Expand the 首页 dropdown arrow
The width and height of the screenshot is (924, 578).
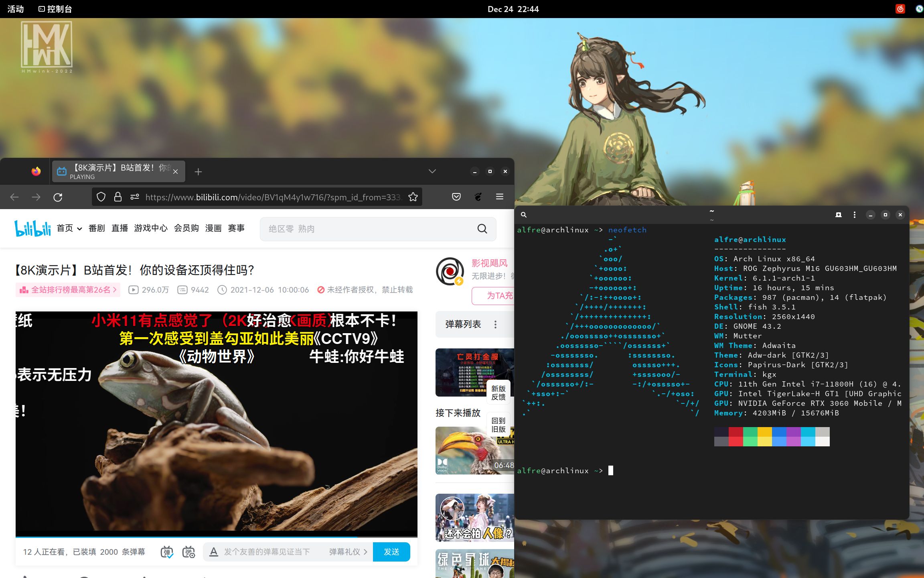point(79,229)
